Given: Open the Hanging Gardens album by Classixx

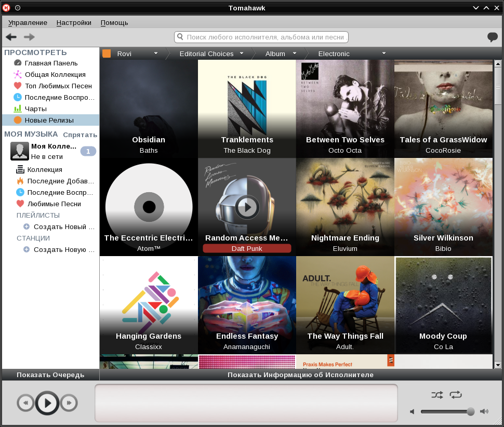Looking at the screenshot, I should coord(149,305).
